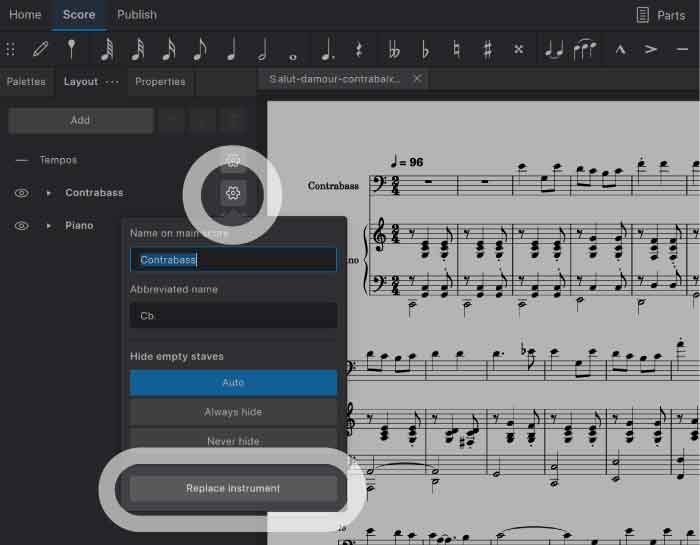Toggle Piano instrument visibility

21,226
